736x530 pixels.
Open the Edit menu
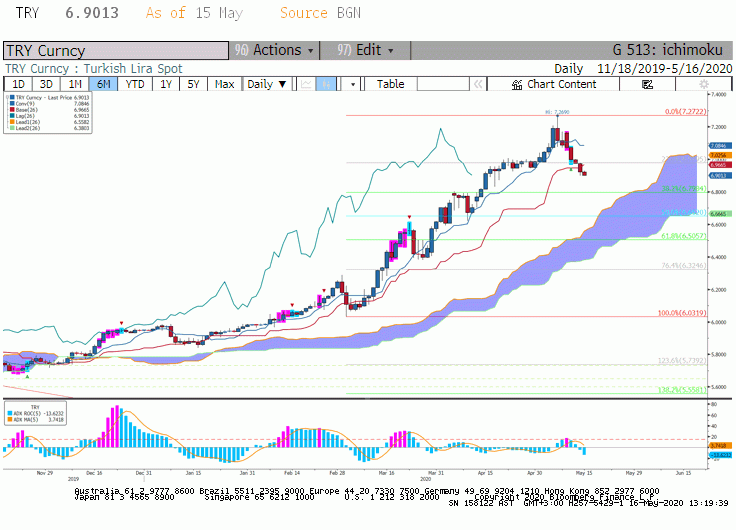(365, 50)
